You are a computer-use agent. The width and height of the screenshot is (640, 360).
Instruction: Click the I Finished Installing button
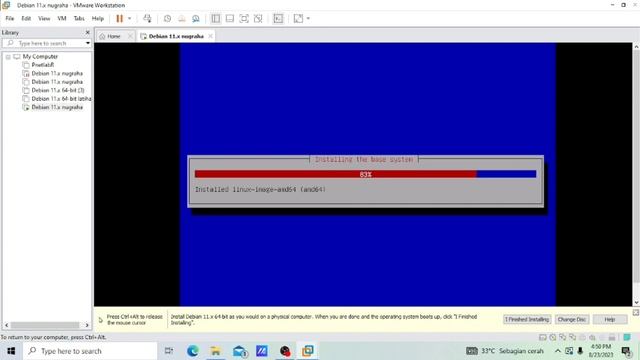[527, 319]
